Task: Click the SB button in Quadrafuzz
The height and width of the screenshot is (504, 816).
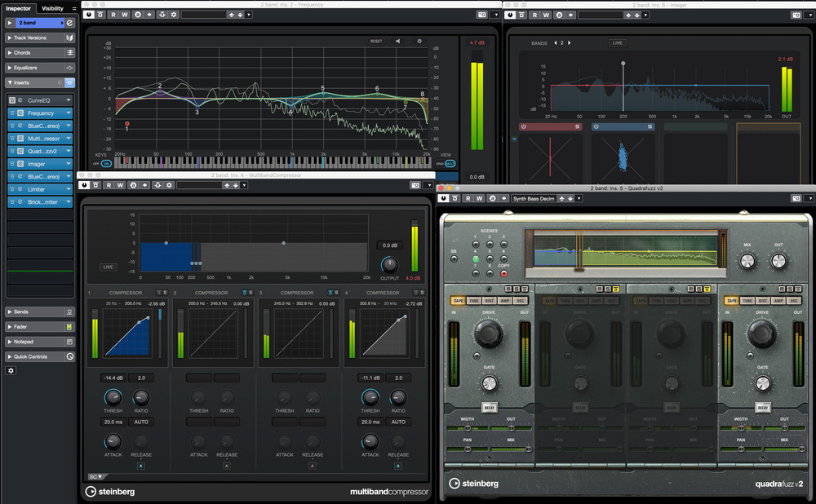Action: (454, 259)
